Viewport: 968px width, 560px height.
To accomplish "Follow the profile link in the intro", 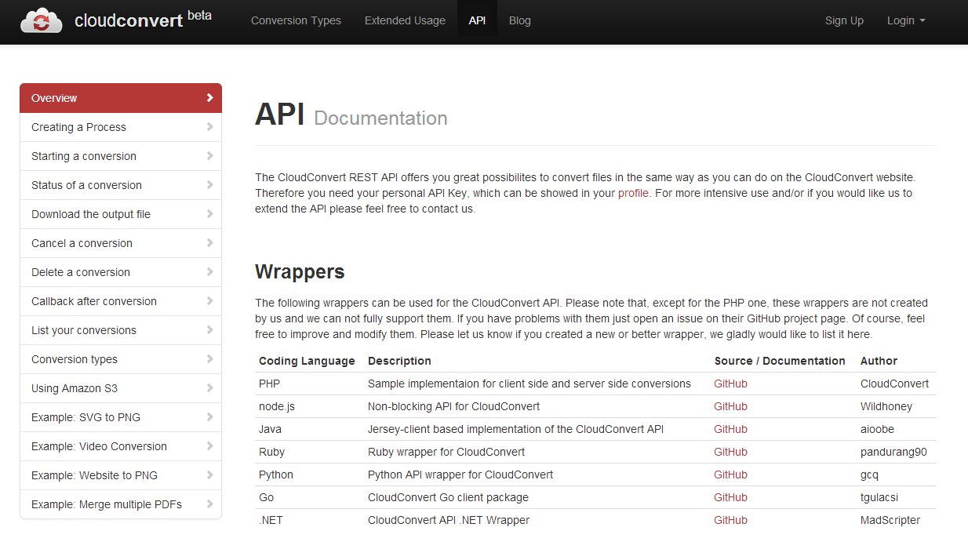I will pyautogui.click(x=633, y=193).
